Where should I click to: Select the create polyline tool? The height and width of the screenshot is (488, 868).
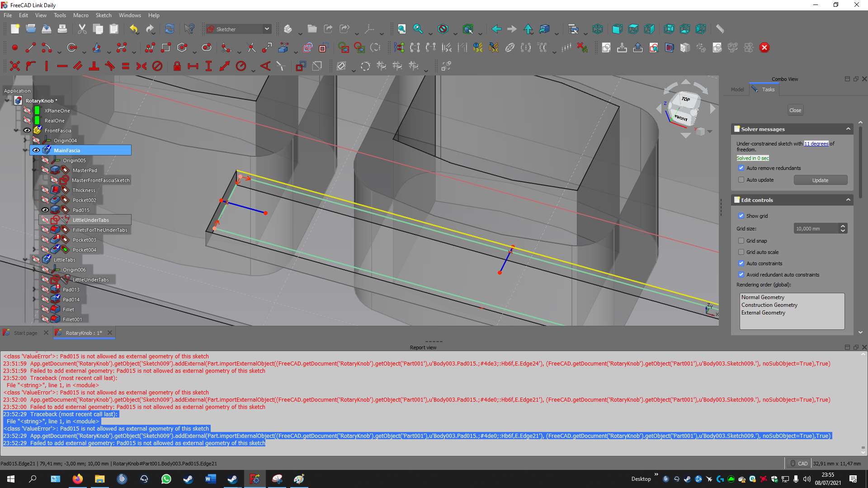[150, 47]
